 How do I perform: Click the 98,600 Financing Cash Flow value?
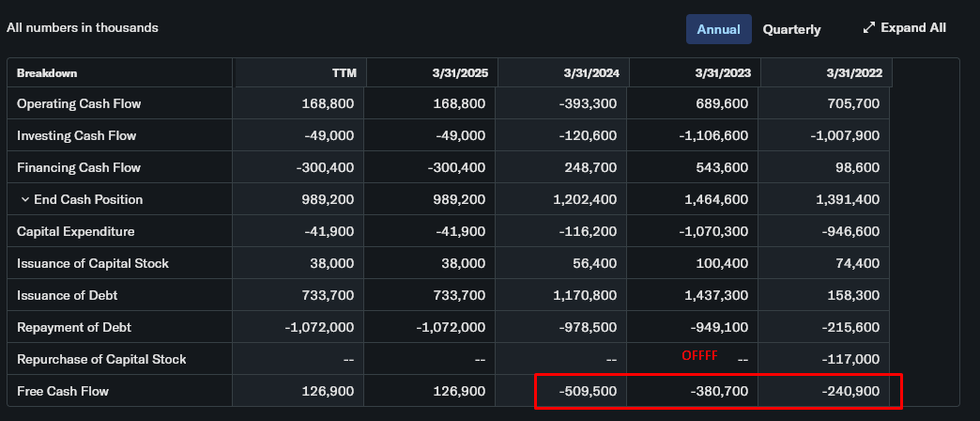pos(858,167)
